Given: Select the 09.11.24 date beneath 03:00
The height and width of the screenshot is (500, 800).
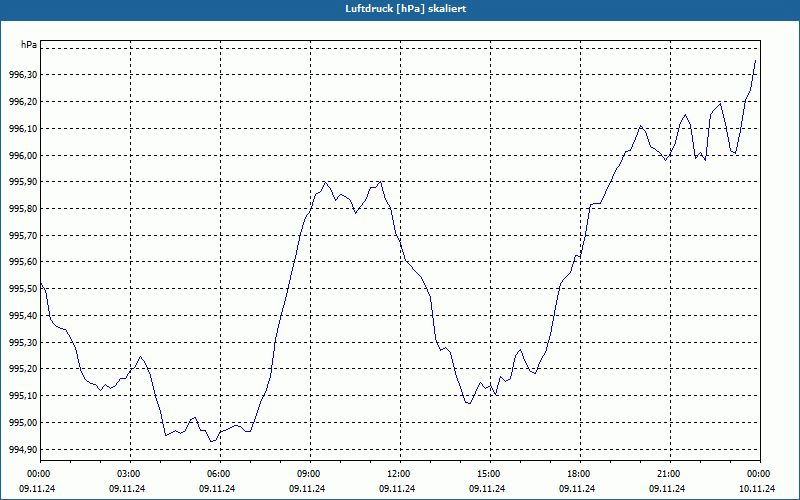Looking at the screenshot, I should [127, 489].
